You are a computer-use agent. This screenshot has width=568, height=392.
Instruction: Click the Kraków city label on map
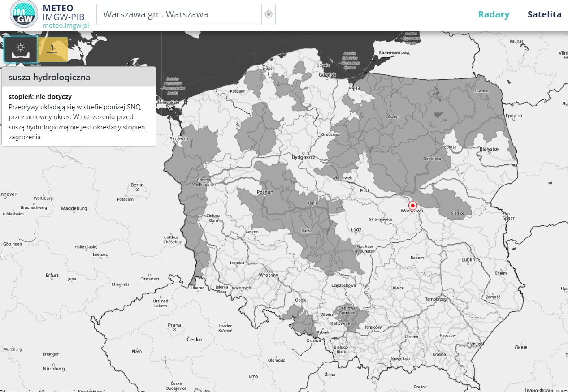click(x=373, y=327)
